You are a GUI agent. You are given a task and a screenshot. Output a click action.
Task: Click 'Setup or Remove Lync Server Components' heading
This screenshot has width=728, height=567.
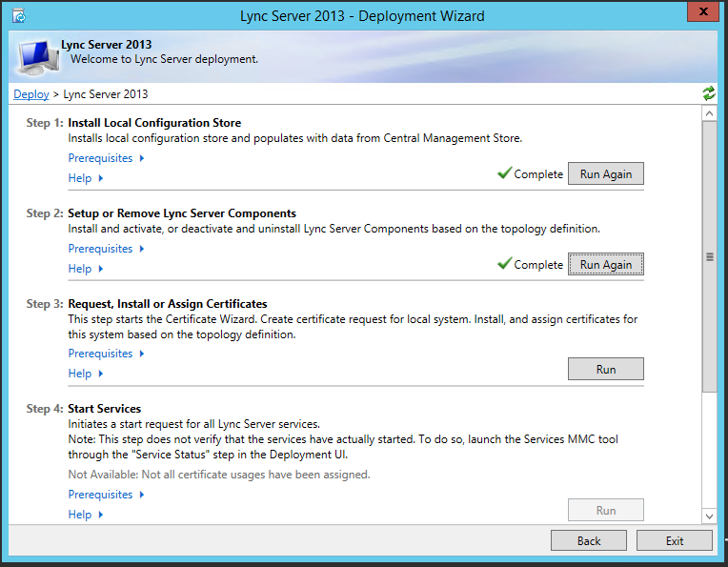182,213
